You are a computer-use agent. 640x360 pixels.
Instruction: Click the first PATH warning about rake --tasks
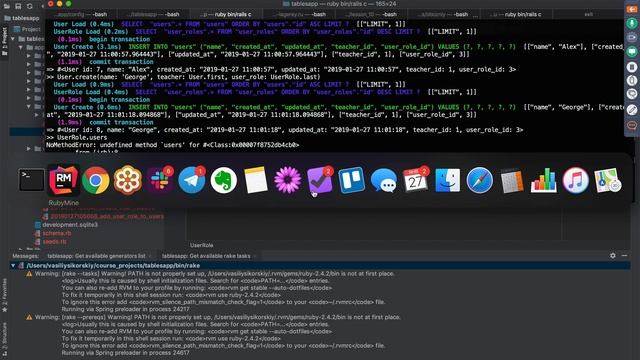211,273
